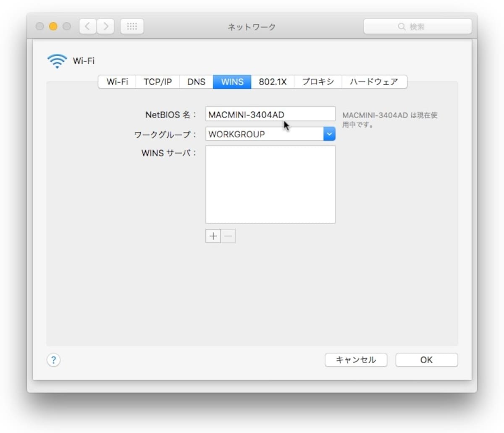
Task: Click the 'MACMINI-3404AD は現在使用中です。' note
Action: [390, 120]
